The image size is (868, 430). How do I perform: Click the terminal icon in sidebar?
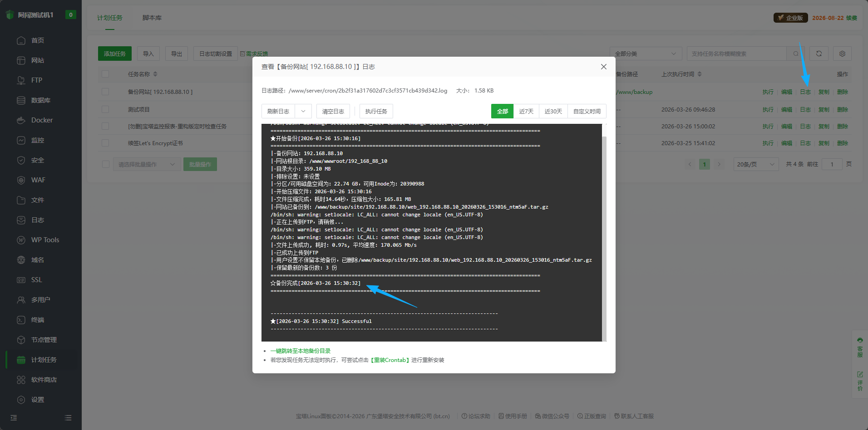[x=21, y=320]
